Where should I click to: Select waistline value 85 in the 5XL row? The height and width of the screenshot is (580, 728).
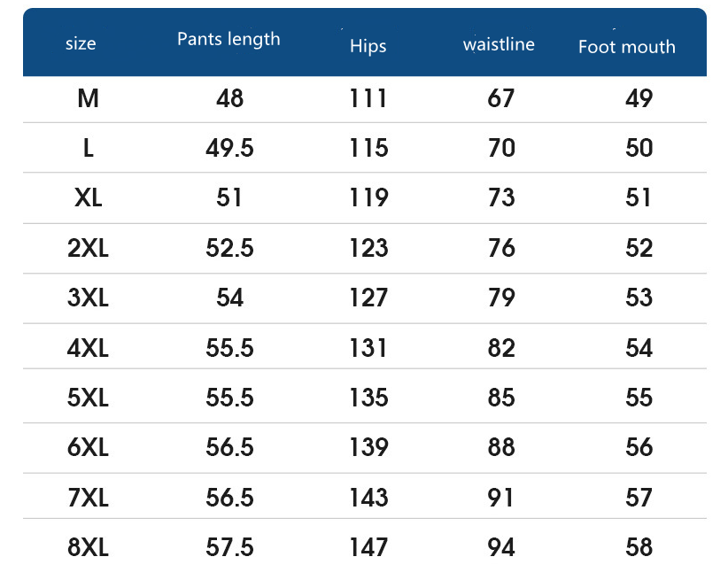pos(501,398)
